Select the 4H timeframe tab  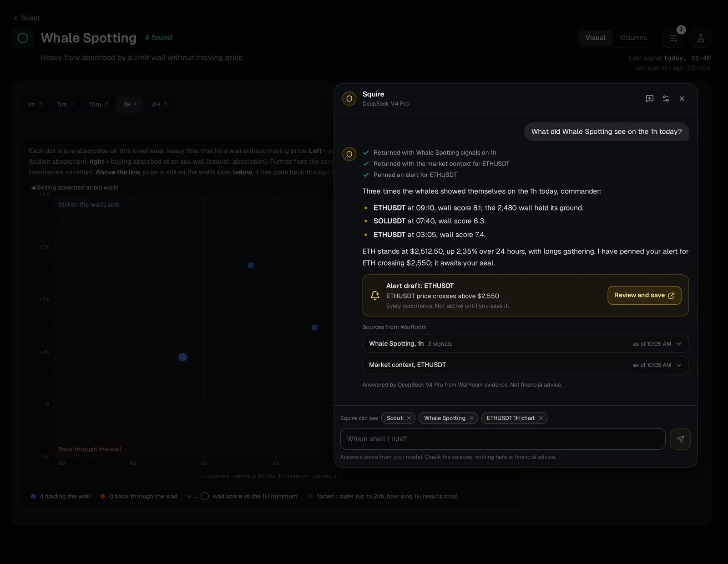coord(159,105)
